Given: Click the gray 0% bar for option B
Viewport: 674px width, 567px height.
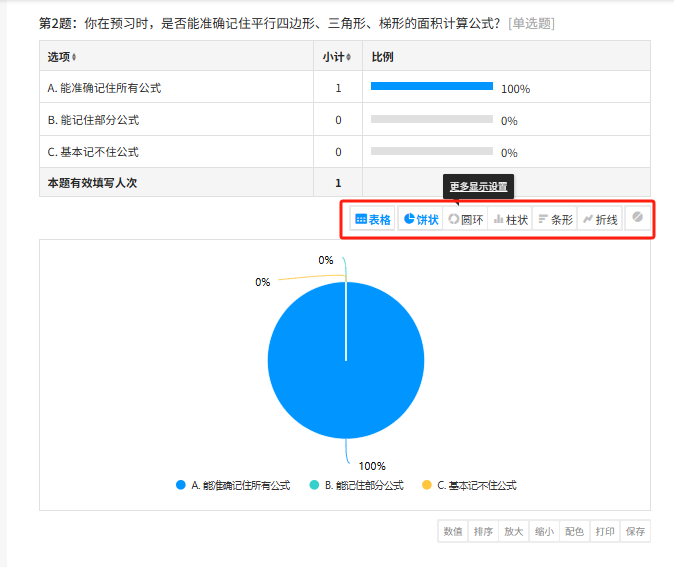Looking at the screenshot, I should coord(432,119).
